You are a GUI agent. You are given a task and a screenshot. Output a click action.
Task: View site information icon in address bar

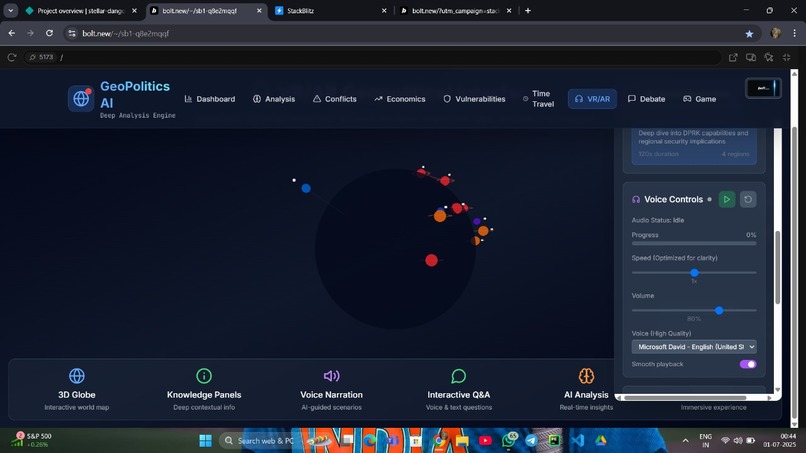[x=72, y=33]
